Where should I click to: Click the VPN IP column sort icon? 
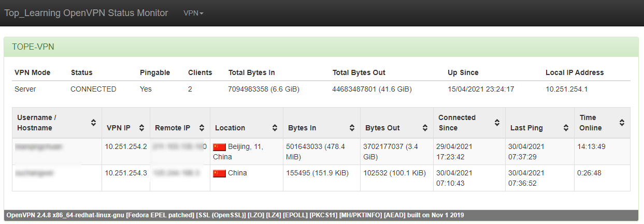142,128
